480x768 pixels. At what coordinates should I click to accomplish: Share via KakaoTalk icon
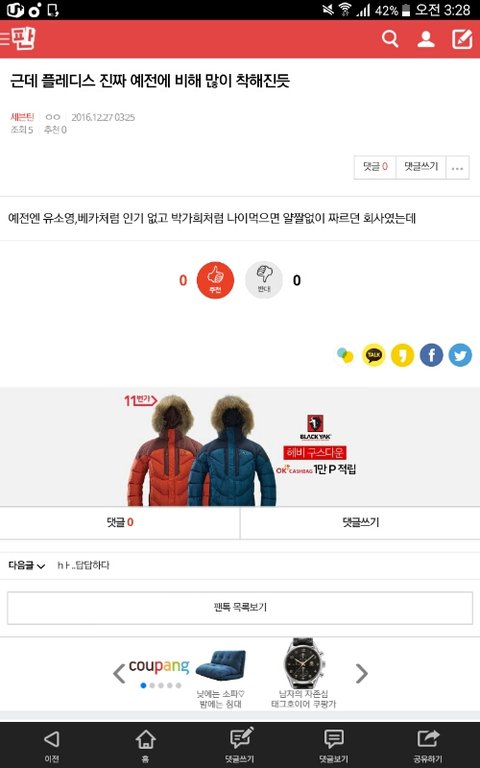tap(374, 355)
